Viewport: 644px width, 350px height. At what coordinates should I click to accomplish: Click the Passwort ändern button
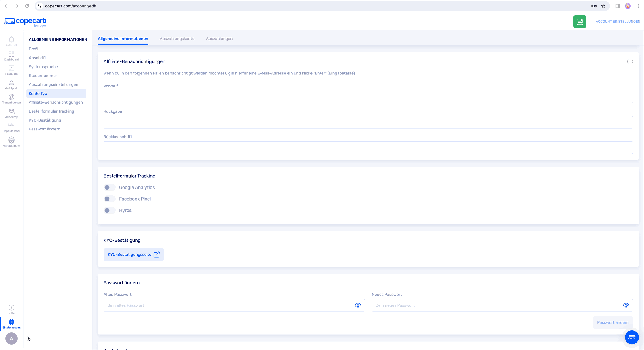tap(613, 322)
